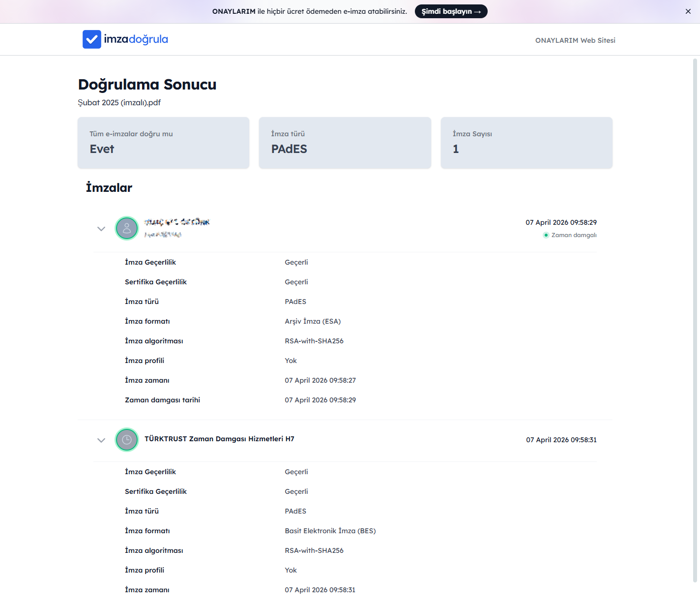Click the Doğrulama Sonucu heading
The height and width of the screenshot is (607, 700).
pos(147,85)
